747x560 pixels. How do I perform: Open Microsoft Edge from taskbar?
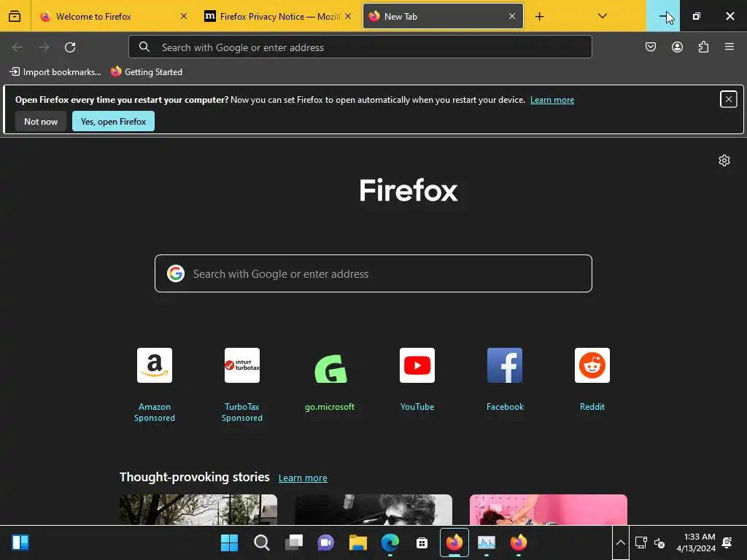(390, 542)
